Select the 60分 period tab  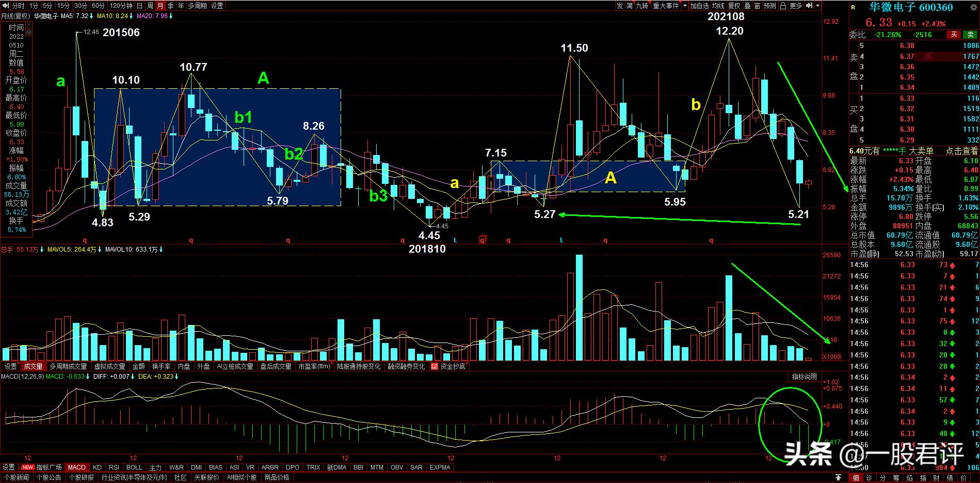click(x=98, y=6)
